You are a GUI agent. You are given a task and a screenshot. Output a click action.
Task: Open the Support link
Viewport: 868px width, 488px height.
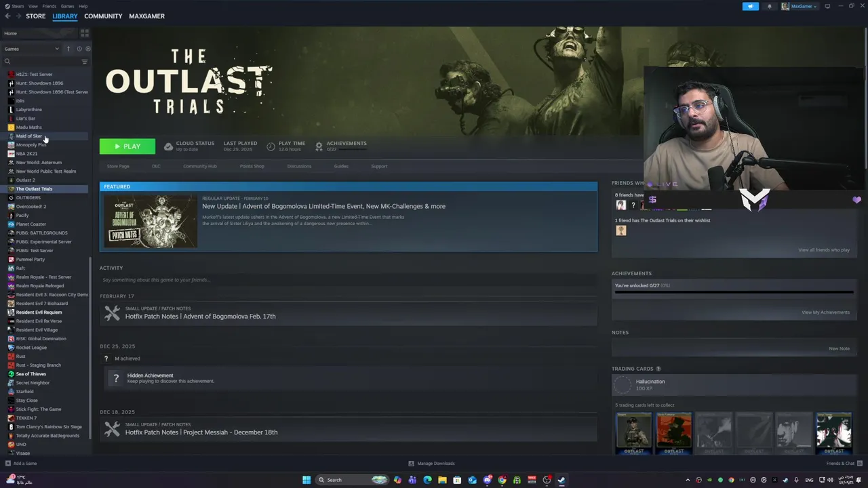coord(379,166)
